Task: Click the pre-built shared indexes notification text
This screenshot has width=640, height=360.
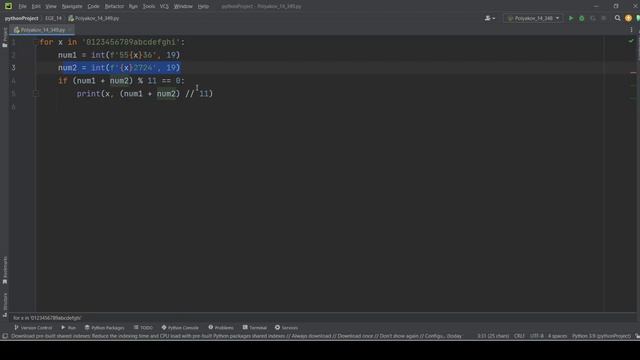Action: click(236, 336)
